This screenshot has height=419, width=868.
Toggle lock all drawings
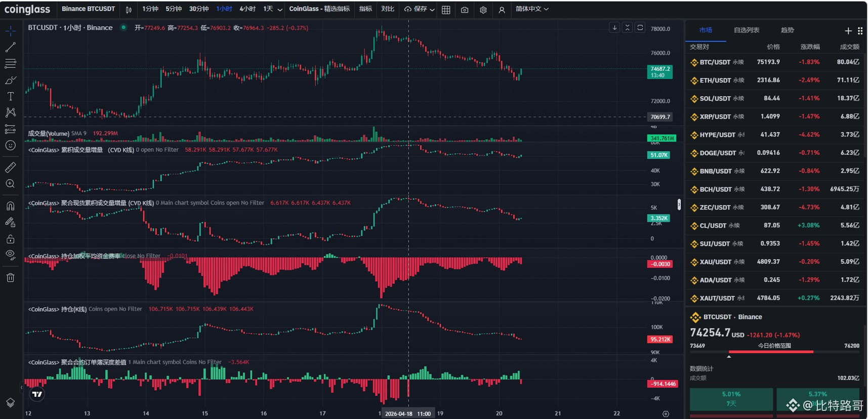tap(10, 239)
